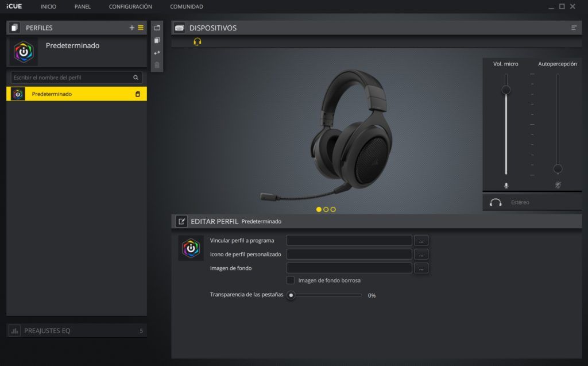Browse for custom profile icon file
588x366 pixels.
click(x=421, y=255)
